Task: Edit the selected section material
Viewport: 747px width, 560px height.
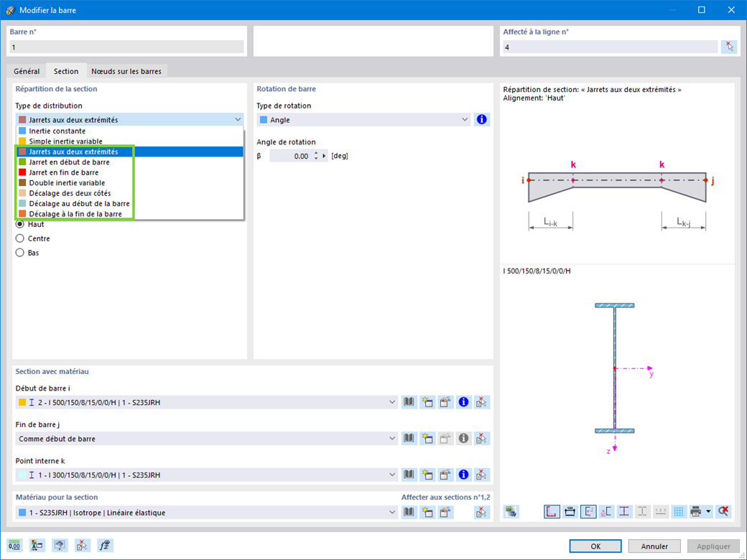Action: coord(445,513)
